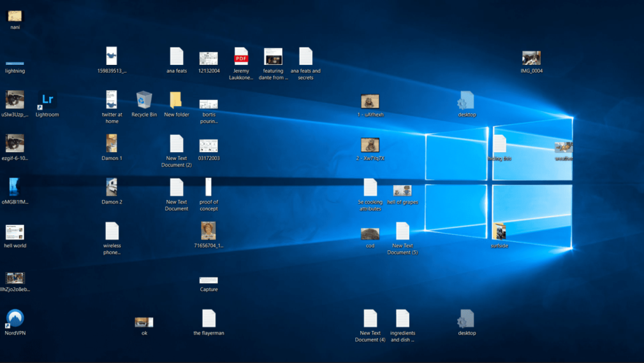Select the 1 - uAYhexh image
644x363 pixels.
click(x=370, y=106)
